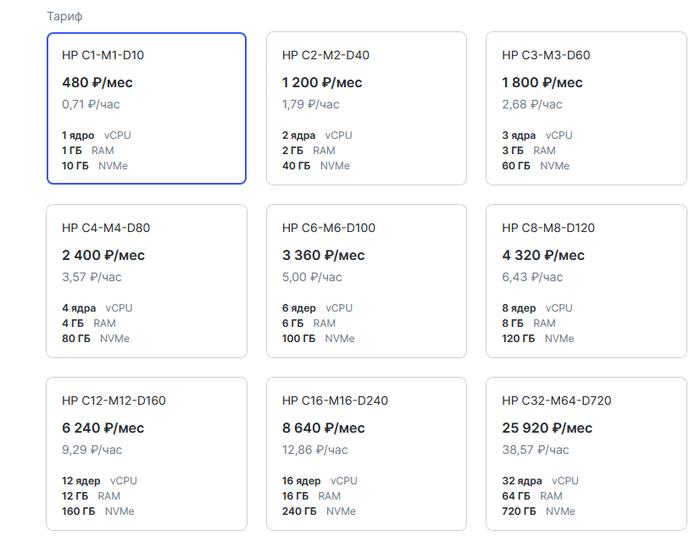Choose the HP C16-M16-D240 tariff

366,454
